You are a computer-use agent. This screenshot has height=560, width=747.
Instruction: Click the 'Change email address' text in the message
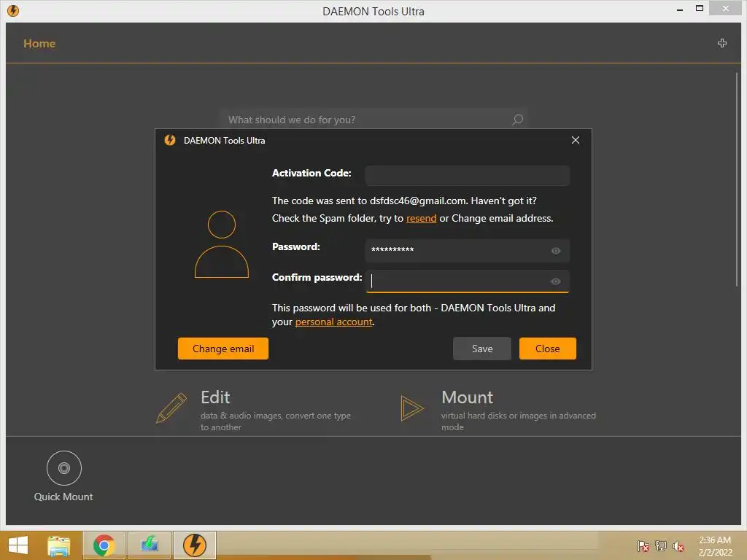[502, 218]
